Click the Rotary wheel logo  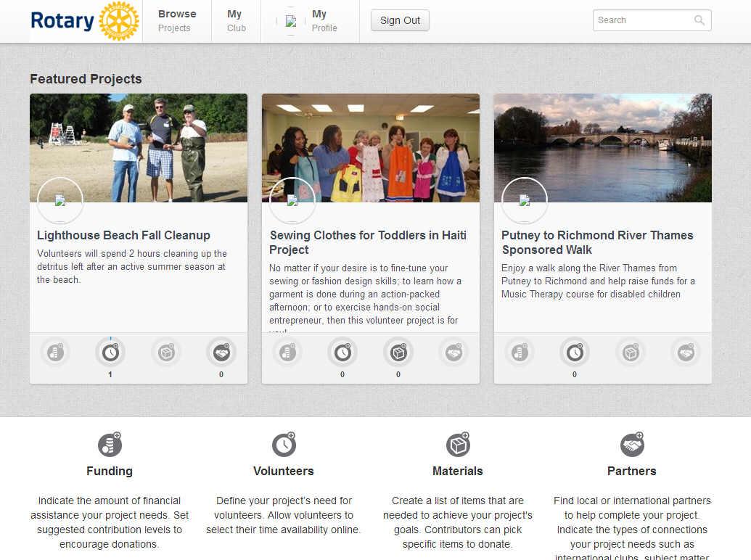point(119,20)
